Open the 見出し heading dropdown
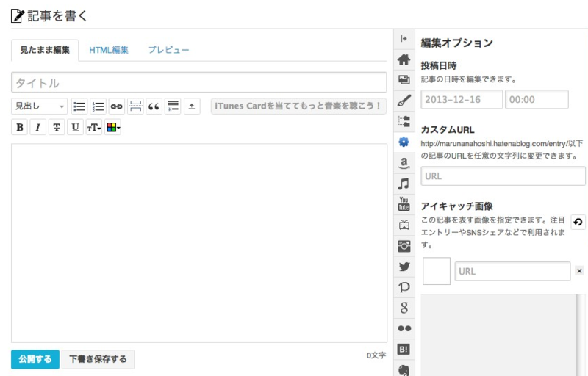Image resolution: width=588 pixels, height=376 pixels. point(40,106)
